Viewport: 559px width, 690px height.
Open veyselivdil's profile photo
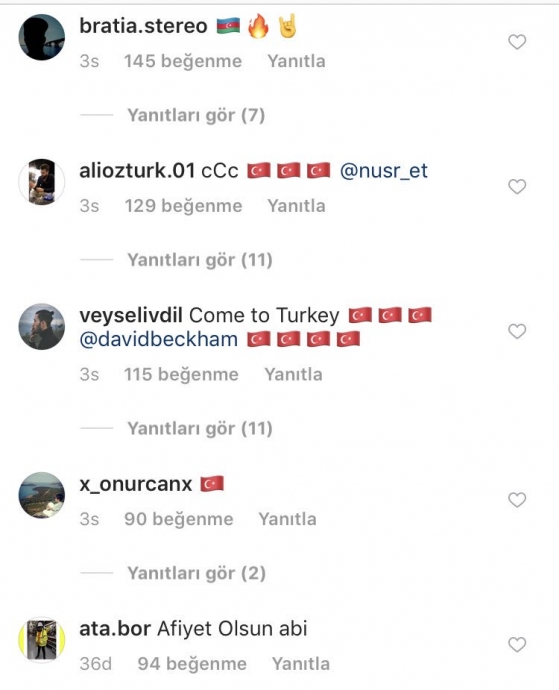pyautogui.click(x=42, y=327)
